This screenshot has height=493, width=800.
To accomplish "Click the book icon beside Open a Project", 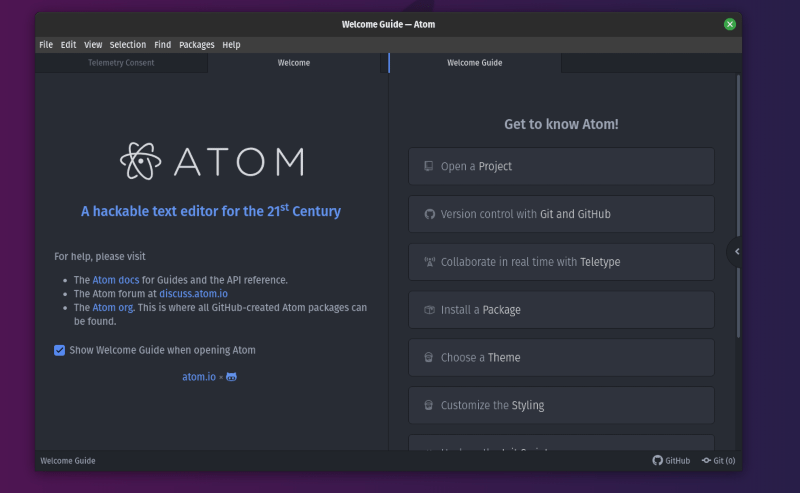I will point(429,166).
